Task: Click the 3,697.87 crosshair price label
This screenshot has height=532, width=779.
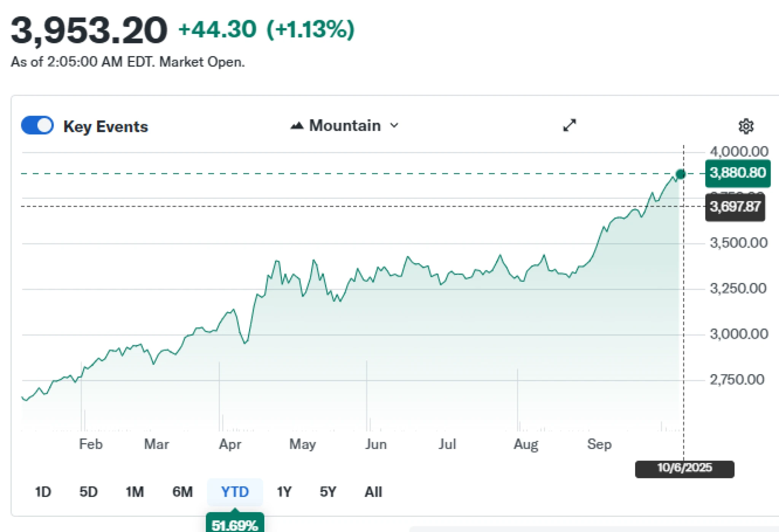Action: click(x=735, y=207)
